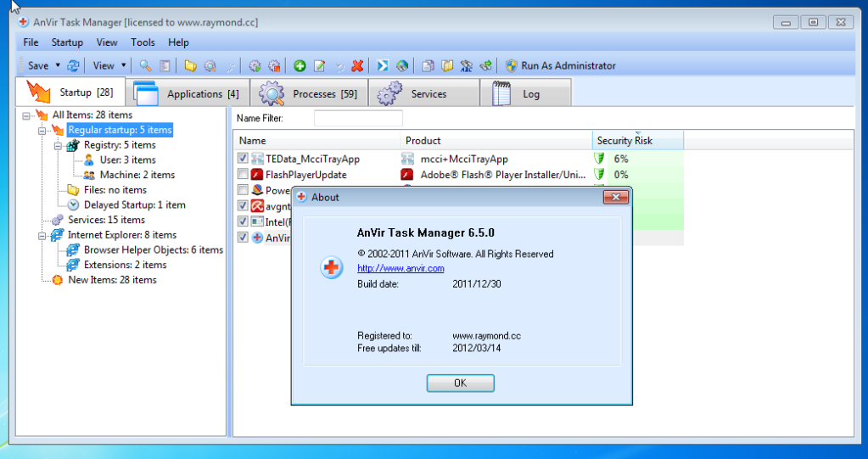Screen dimensions: 868x459
Task: Toggle the checkbox on the Powe… row
Action: pyautogui.click(x=243, y=190)
